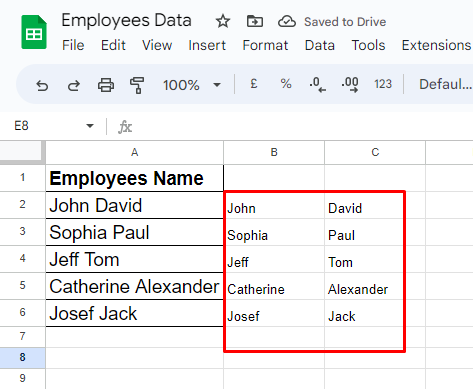
Task: Select cell C4 with Tom
Action: pos(375,259)
